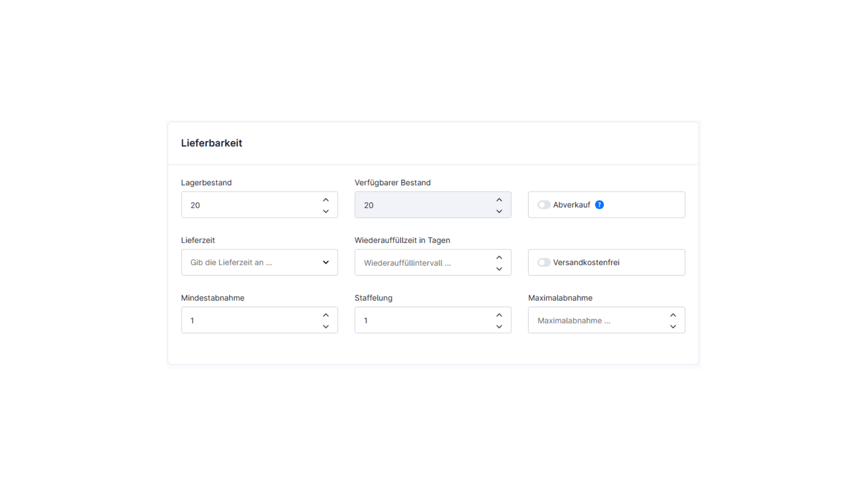Click the Maximalabnahme field label
The width and height of the screenshot is (868, 488).
pos(560,298)
